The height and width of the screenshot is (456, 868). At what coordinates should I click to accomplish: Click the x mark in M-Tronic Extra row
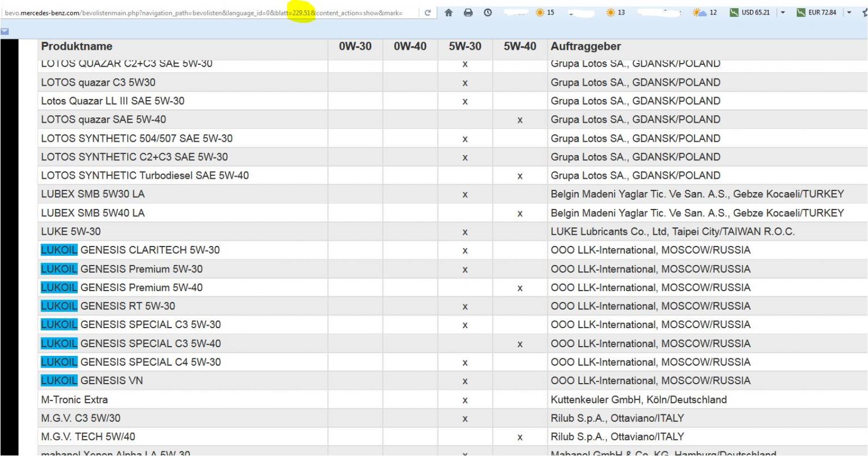coord(465,400)
